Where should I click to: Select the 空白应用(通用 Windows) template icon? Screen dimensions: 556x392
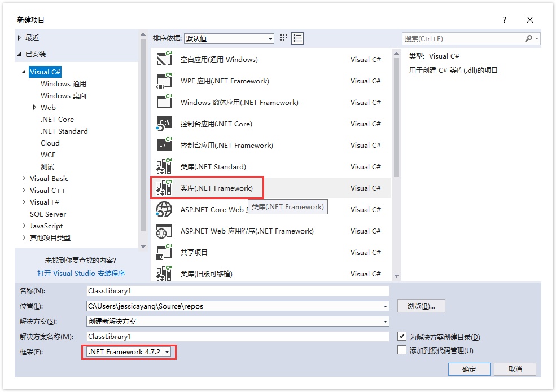[164, 59]
